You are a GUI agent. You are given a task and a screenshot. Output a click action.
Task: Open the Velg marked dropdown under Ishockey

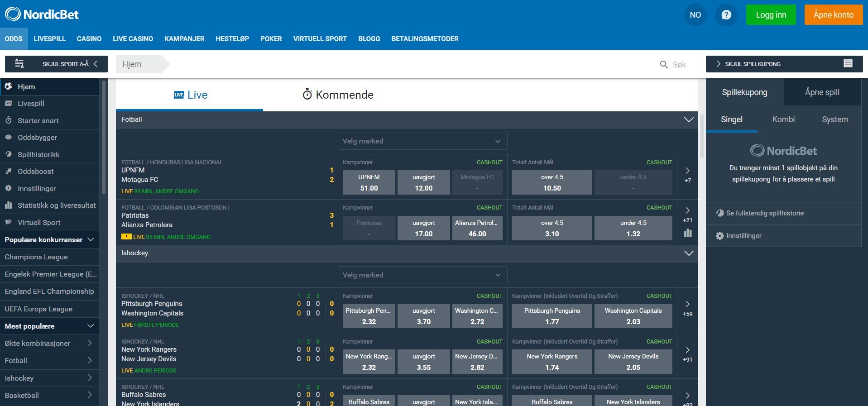click(422, 275)
